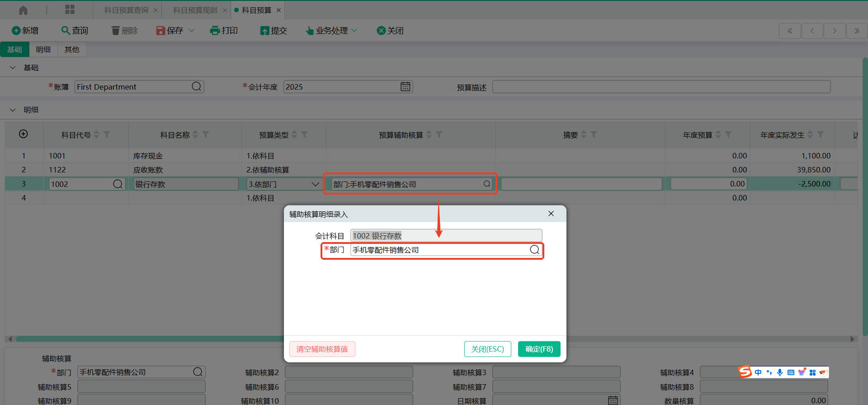Switch to the 科目预算规则 tab
This screenshot has height=405, width=868.
[x=195, y=10]
